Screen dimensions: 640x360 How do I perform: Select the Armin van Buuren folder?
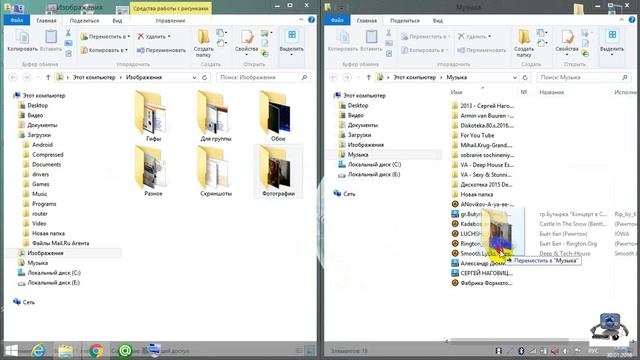tap(483, 116)
